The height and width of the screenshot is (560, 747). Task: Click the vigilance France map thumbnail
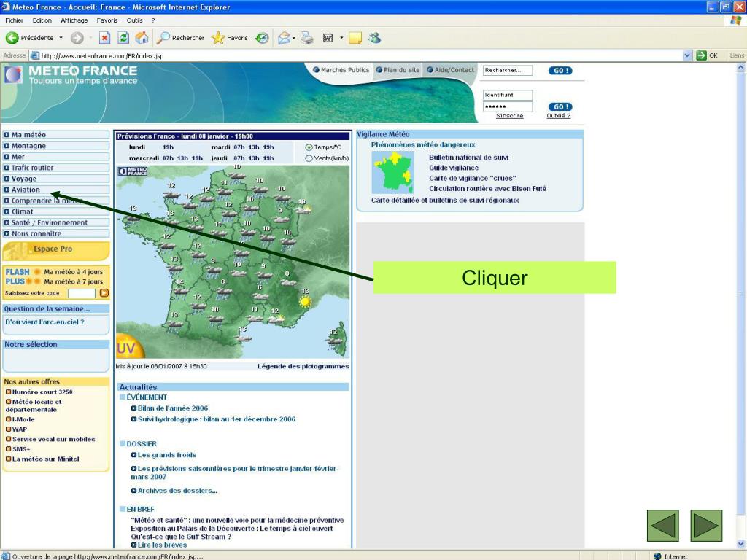click(392, 172)
